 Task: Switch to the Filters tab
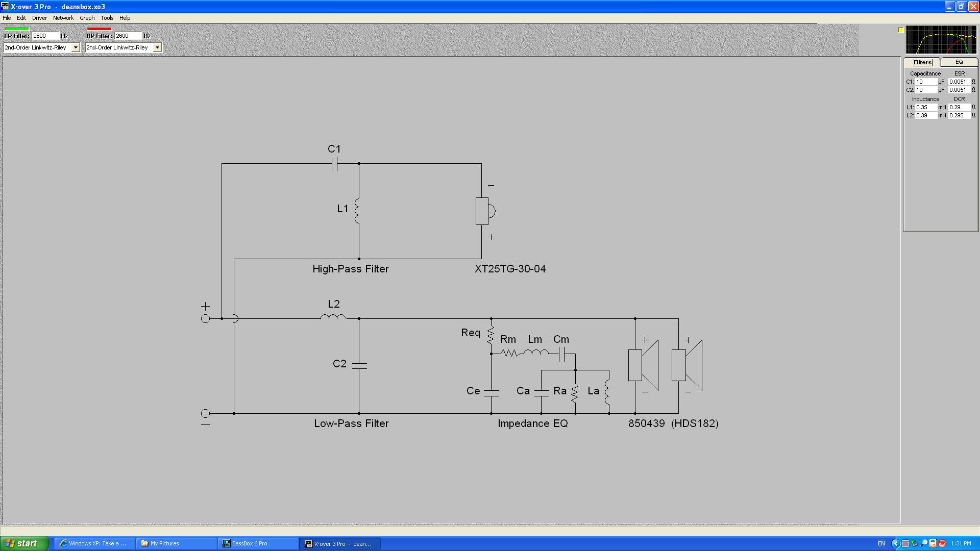[922, 62]
